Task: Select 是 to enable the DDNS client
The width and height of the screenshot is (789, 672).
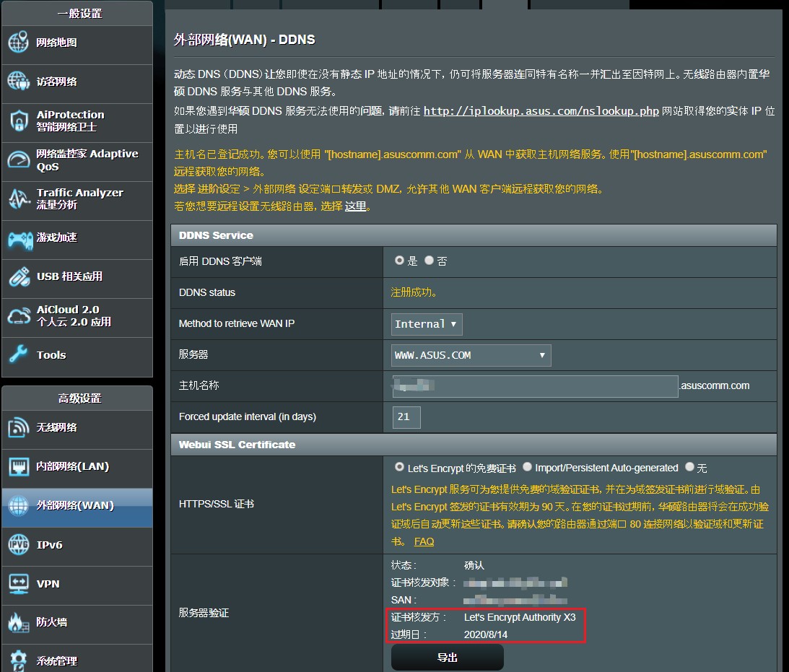Action: 399,261
